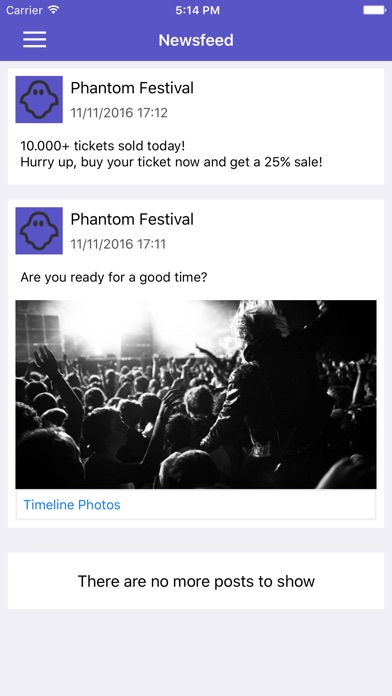Tap the 11/11/2016 17:12 timestamp
Image resolution: width=392 pixels, height=696 pixels.
click(119, 113)
